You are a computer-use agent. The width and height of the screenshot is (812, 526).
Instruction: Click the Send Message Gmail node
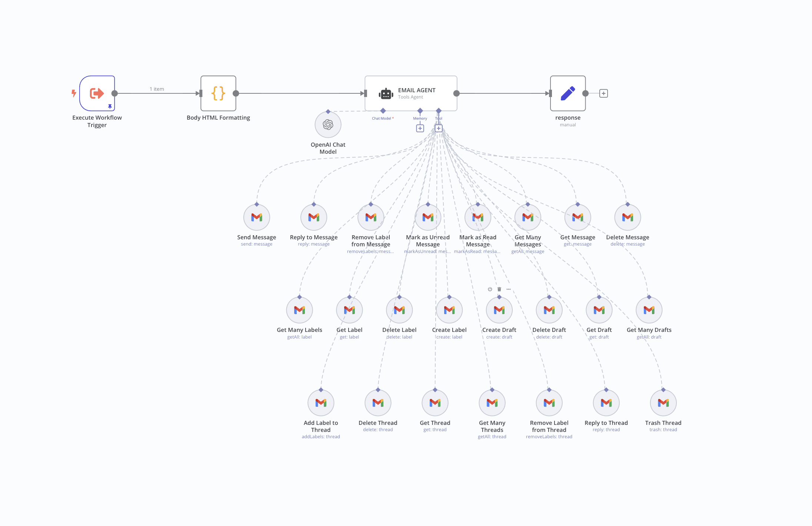click(257, 217)
